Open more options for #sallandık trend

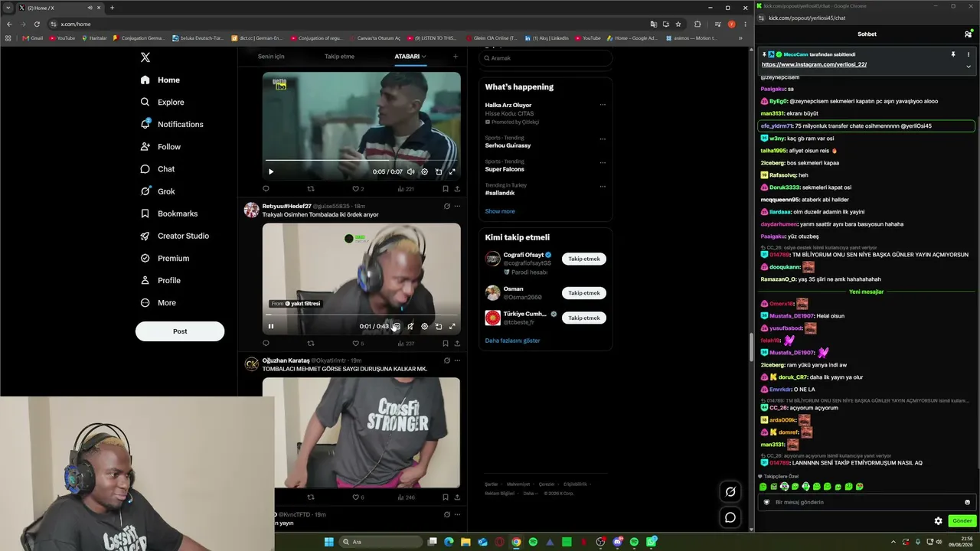click(603, 186)
